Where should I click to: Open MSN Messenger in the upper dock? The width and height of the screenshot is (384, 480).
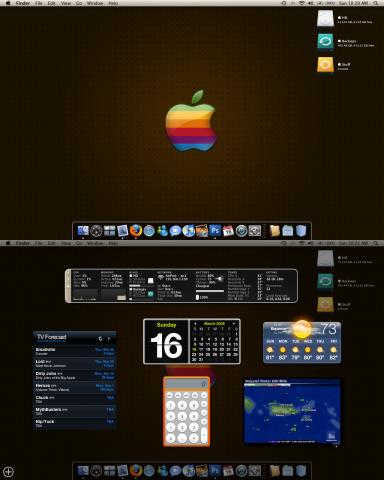pos(162,231)
